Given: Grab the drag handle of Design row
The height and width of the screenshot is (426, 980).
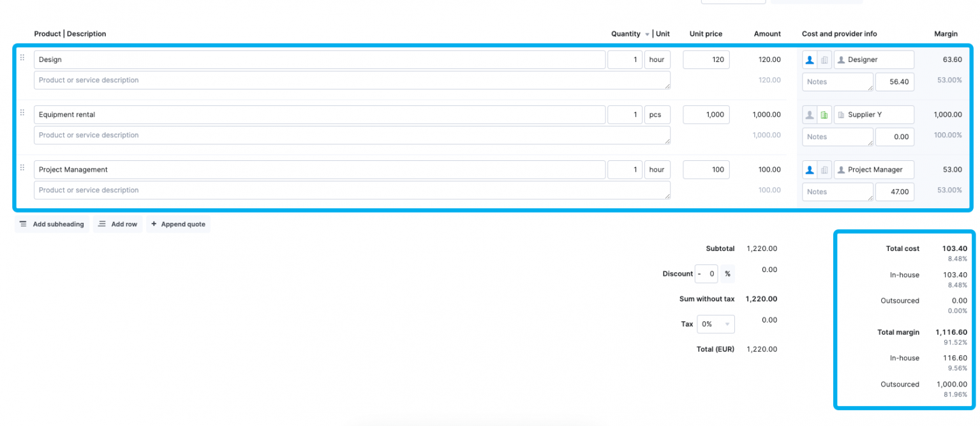Looking at the screenshot, I should 22,57.
